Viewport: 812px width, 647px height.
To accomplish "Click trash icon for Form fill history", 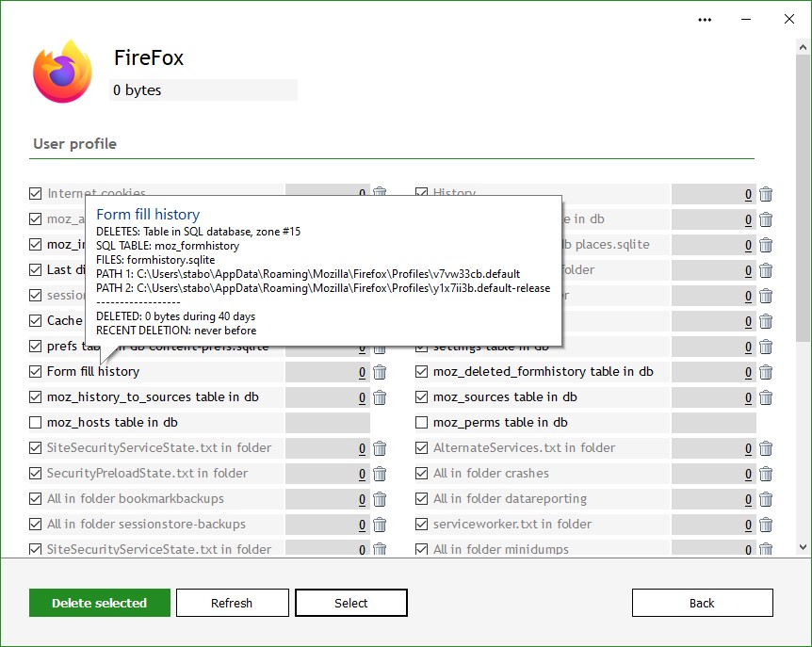I will click(380, 372).
